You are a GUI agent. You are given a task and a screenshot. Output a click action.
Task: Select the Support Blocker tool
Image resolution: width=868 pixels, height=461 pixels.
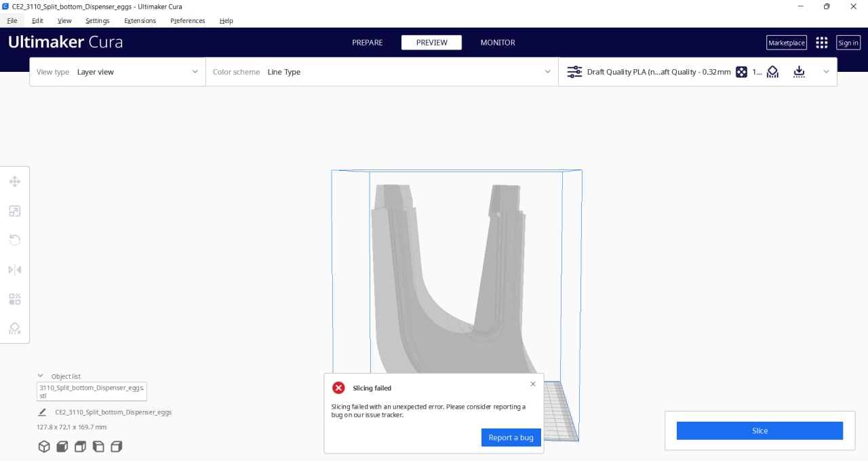pos(14,328)
